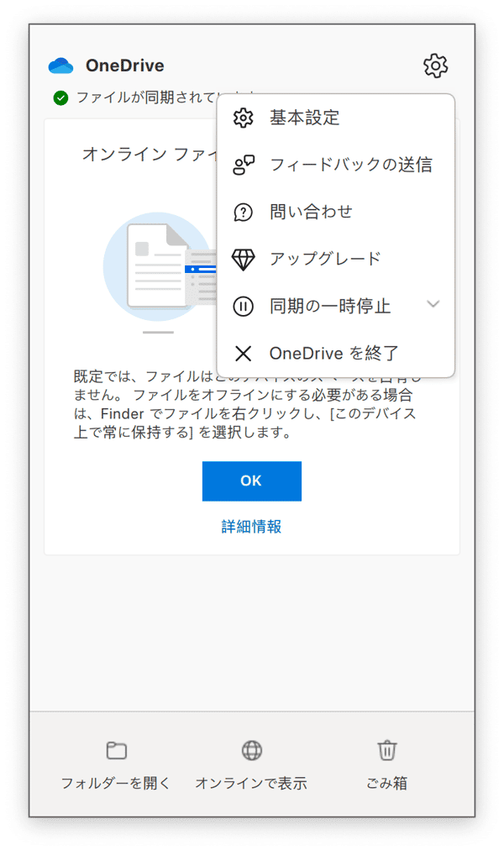Screen dimensions: 504x851
Task: Choose OneDrive を終了 to quit
Action: 335,354
